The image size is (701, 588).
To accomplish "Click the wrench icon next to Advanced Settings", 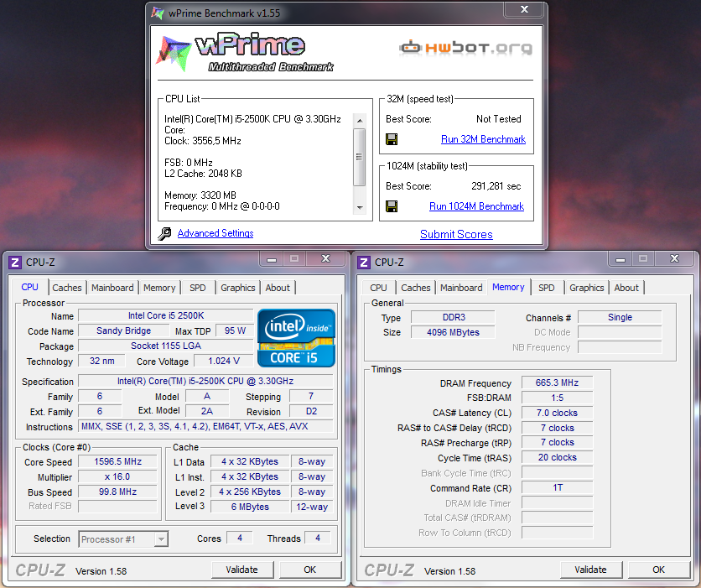I will pos(164,233).
